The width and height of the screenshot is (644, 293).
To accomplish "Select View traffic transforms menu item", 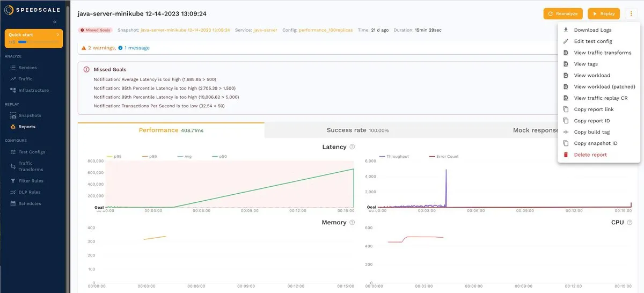I will coord(602,53).
